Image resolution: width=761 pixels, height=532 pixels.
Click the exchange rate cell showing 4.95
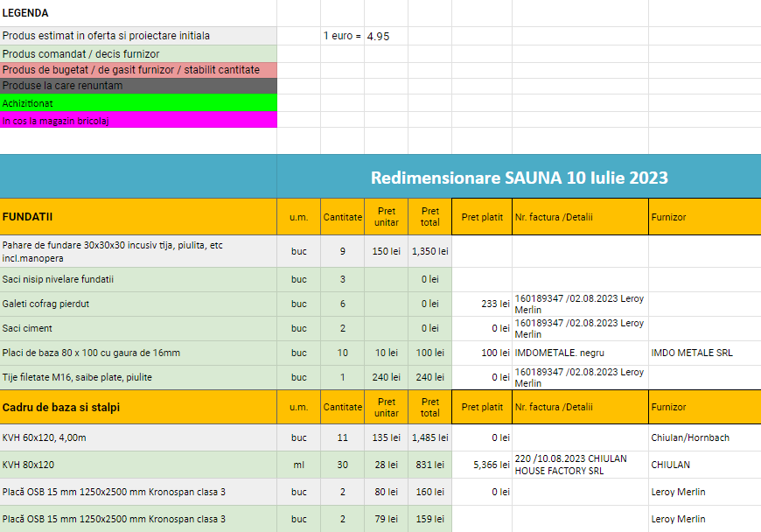click(385, 36)
